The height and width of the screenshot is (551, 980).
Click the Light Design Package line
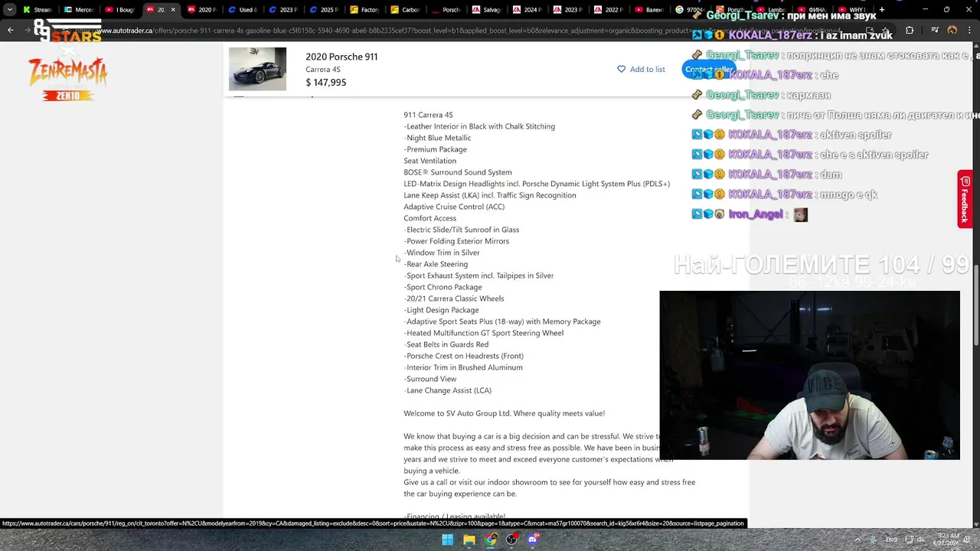click(x=442, y=310)
